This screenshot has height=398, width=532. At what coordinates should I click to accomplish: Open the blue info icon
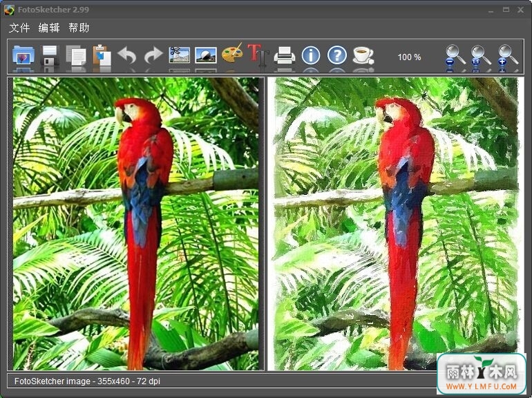pos(311,55)
